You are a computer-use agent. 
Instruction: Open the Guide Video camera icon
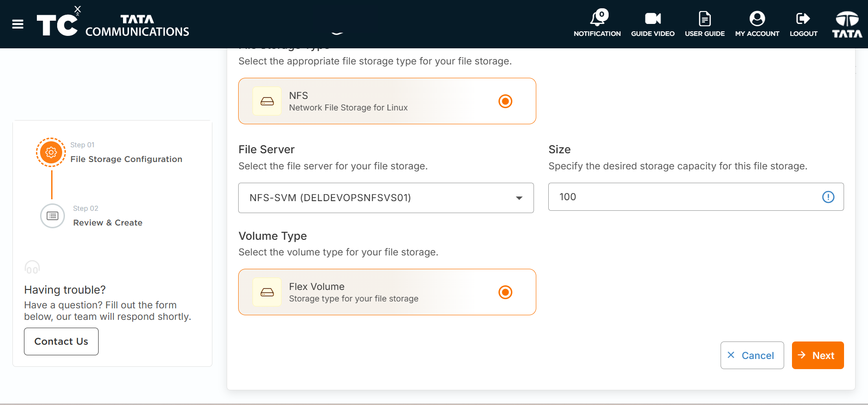point(652,18)
